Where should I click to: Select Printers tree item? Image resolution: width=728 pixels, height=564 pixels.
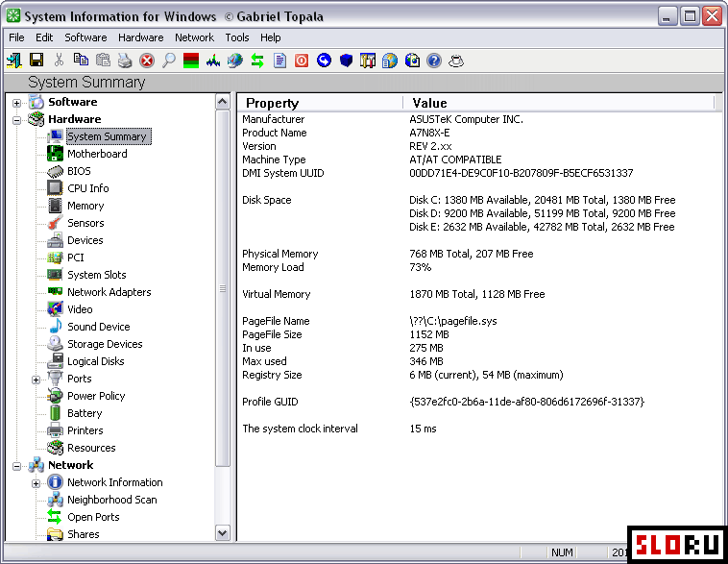85,430
